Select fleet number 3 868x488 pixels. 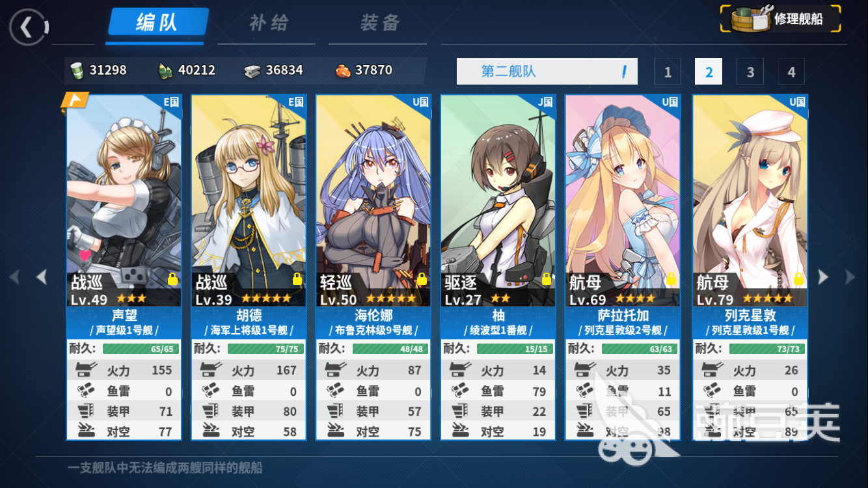click(750, 72)
